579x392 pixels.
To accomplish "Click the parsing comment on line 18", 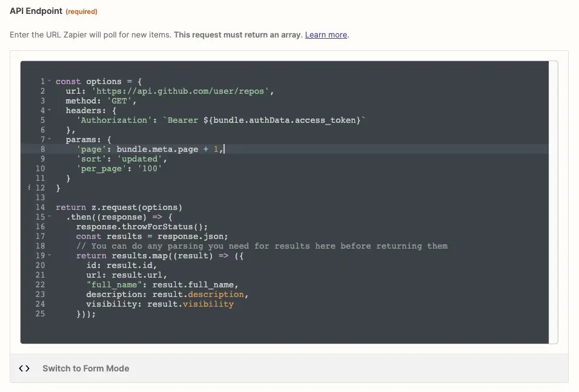I will 262,246.
